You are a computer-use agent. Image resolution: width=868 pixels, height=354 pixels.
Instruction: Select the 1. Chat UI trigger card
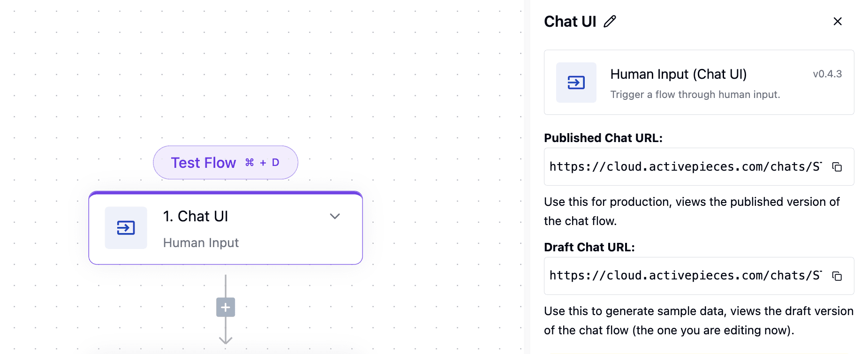coord(226,228)
